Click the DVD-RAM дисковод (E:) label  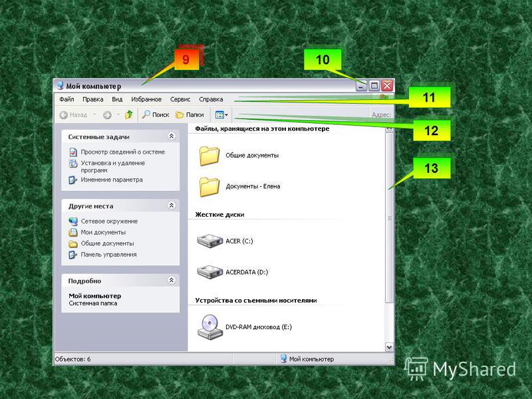[259, 327]
